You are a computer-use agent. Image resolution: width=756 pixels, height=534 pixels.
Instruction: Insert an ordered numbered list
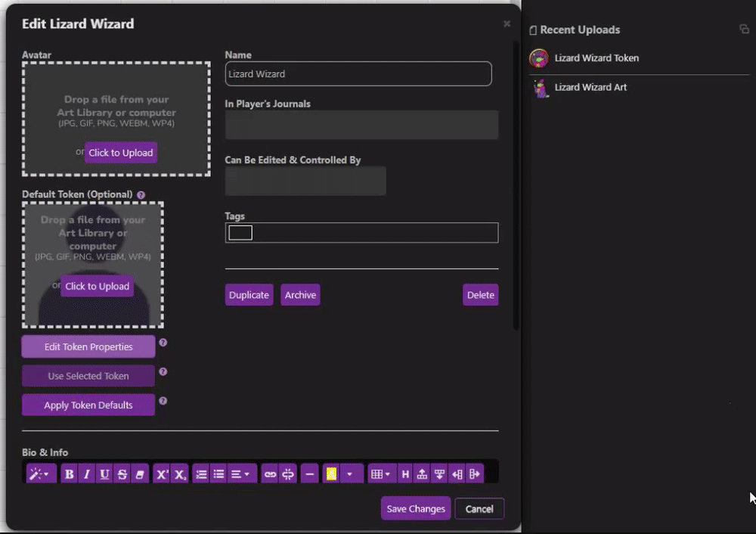point(201,474)
